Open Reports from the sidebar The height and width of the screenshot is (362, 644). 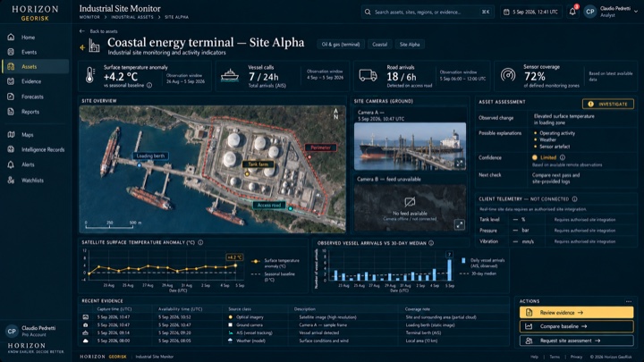click(35, 112)
